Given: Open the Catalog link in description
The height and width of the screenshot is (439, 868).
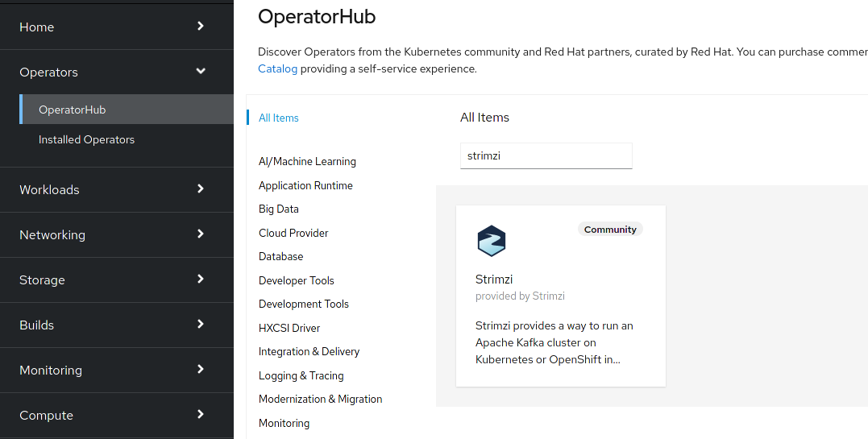Looking at the screenshot, I should pos(277,68).
